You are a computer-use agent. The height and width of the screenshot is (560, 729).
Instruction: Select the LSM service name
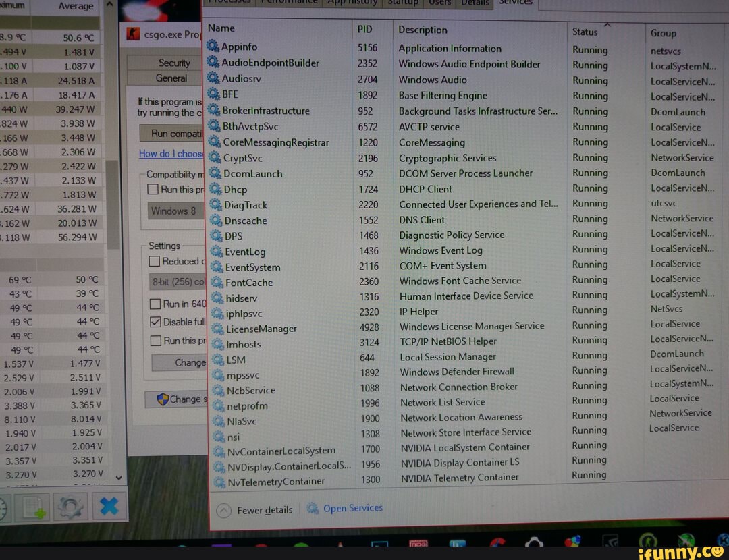[x=236, y=360]
